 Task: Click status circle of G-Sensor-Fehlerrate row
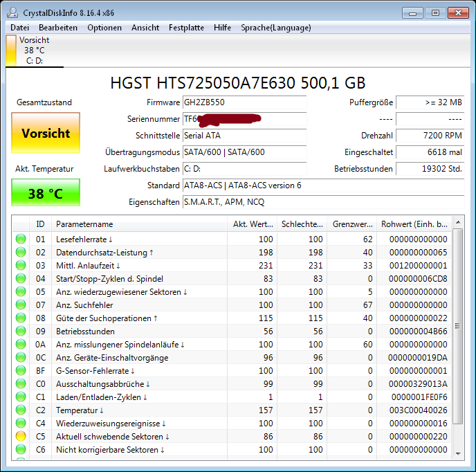click(x=21, y=370)
